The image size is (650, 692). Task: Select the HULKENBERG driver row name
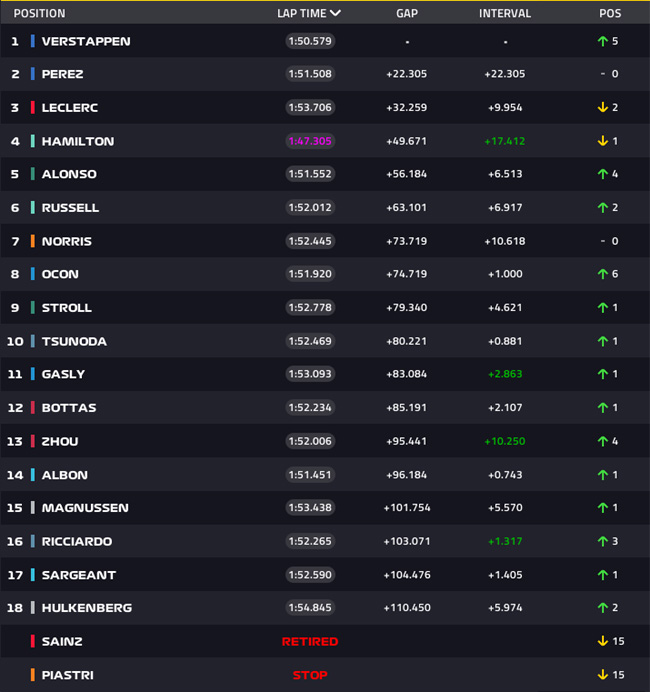86,608
